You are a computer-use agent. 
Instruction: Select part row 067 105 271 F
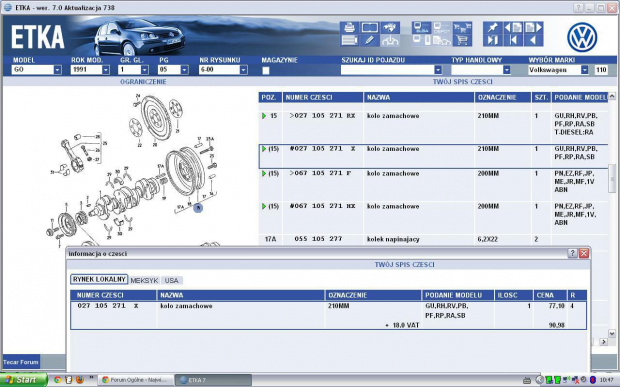pos(433,182)
